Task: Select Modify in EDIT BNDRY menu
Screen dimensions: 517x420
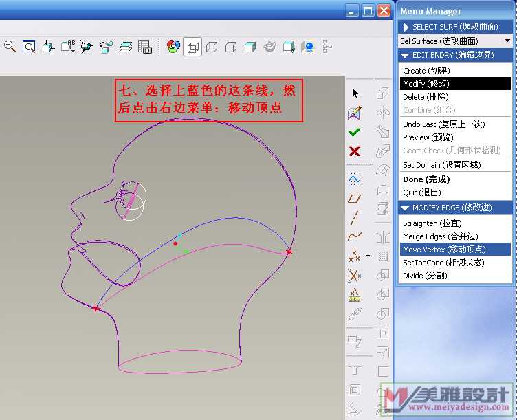Action: pos(423,84)
